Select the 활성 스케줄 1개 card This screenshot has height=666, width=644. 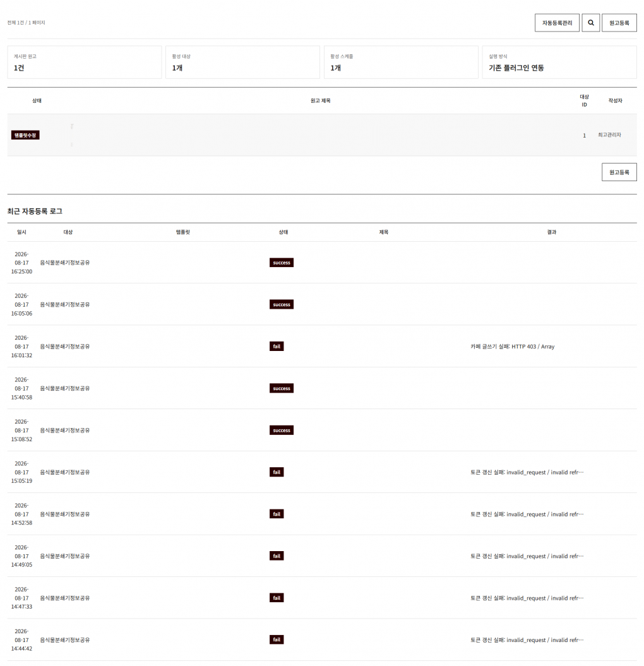pos(401,62)
